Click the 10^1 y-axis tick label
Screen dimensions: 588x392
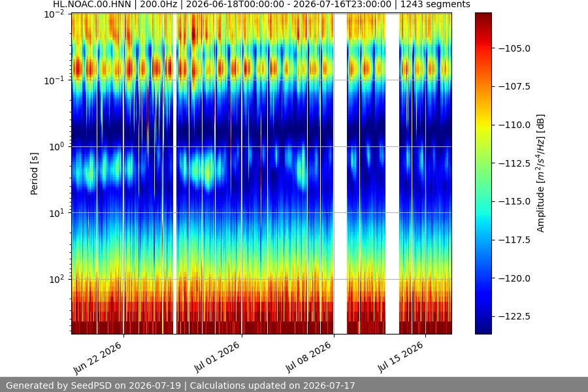coord(57,213)
